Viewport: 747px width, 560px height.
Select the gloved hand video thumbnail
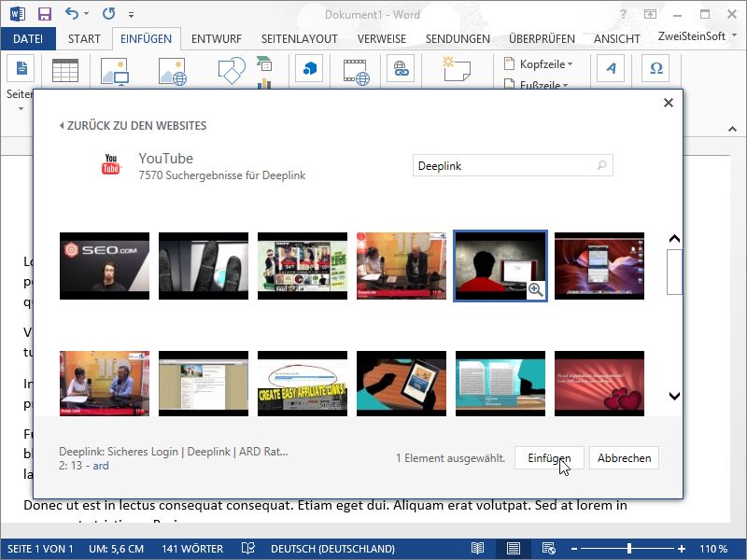pos(204,266)
